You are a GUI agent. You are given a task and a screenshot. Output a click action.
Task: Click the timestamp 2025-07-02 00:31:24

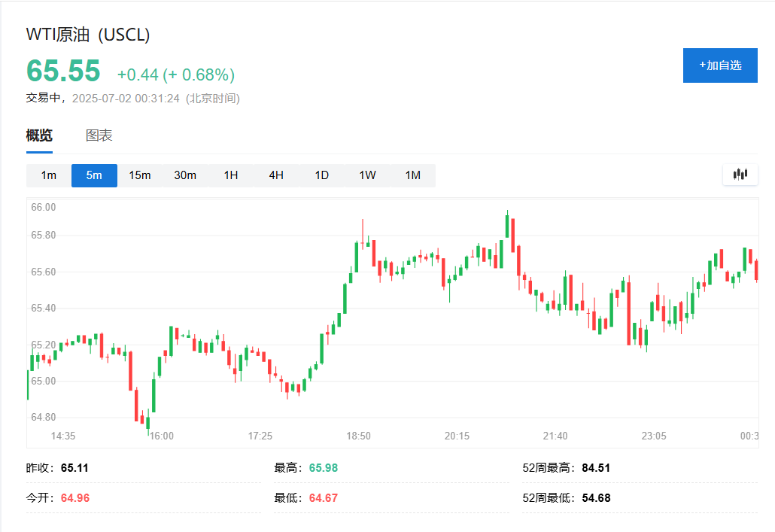126,99
